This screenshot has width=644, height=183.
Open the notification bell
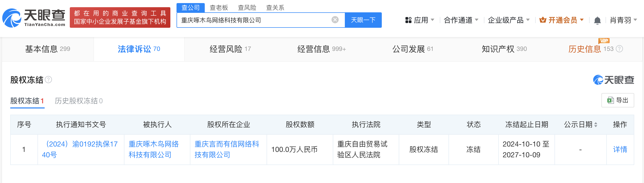597,20
